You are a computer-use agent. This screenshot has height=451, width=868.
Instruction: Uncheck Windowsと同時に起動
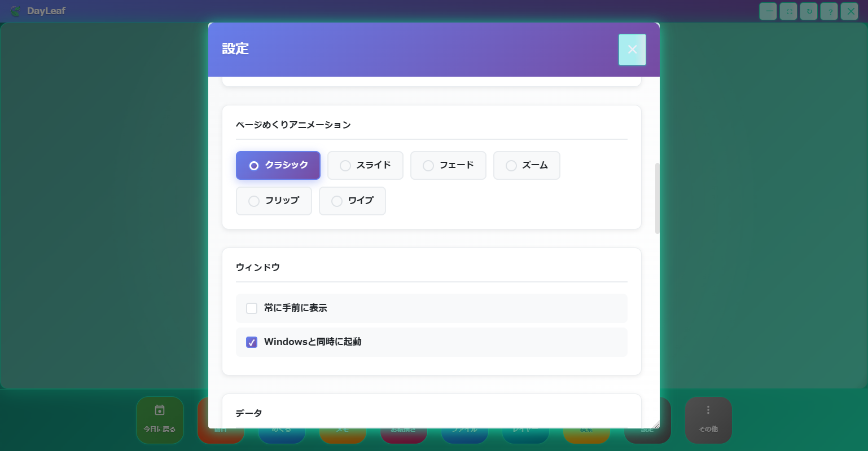tap(252, 342)
